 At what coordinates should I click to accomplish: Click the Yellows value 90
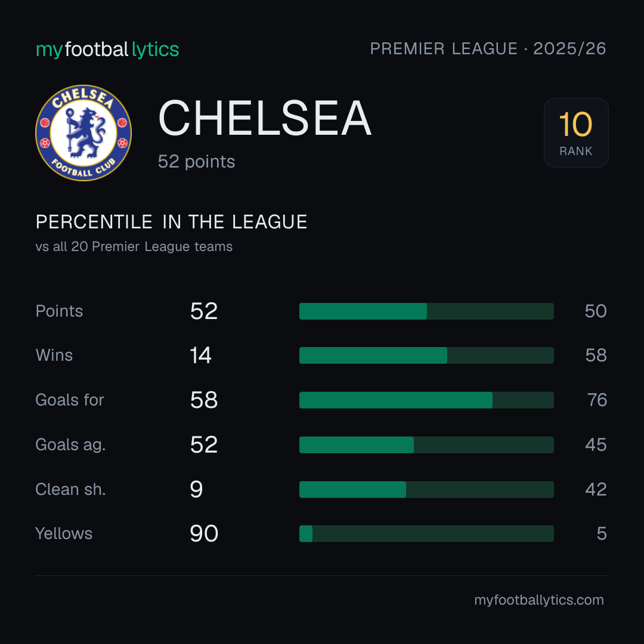(204, 534)
